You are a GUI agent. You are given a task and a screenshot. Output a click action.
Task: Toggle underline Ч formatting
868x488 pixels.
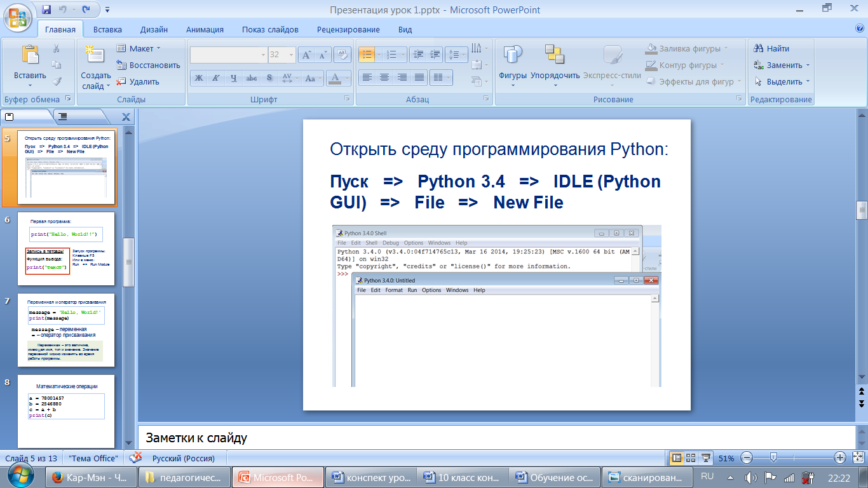coord(234,78)
